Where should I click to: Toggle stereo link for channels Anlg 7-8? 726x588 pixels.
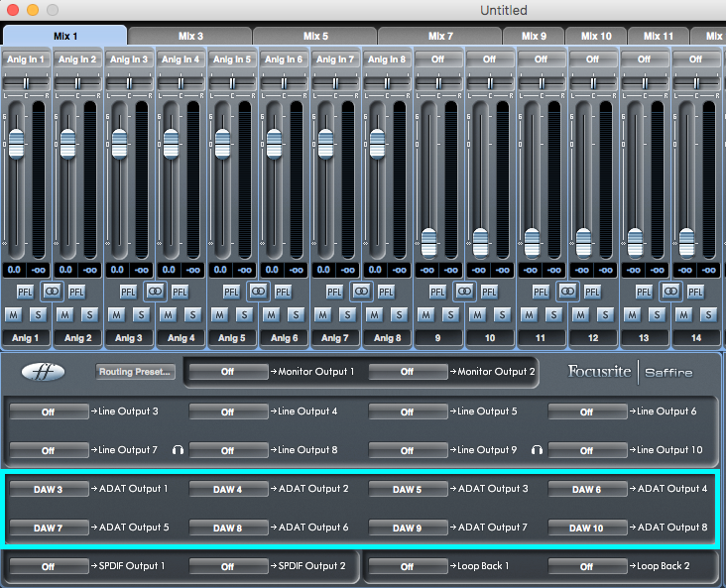pos(361,292)
